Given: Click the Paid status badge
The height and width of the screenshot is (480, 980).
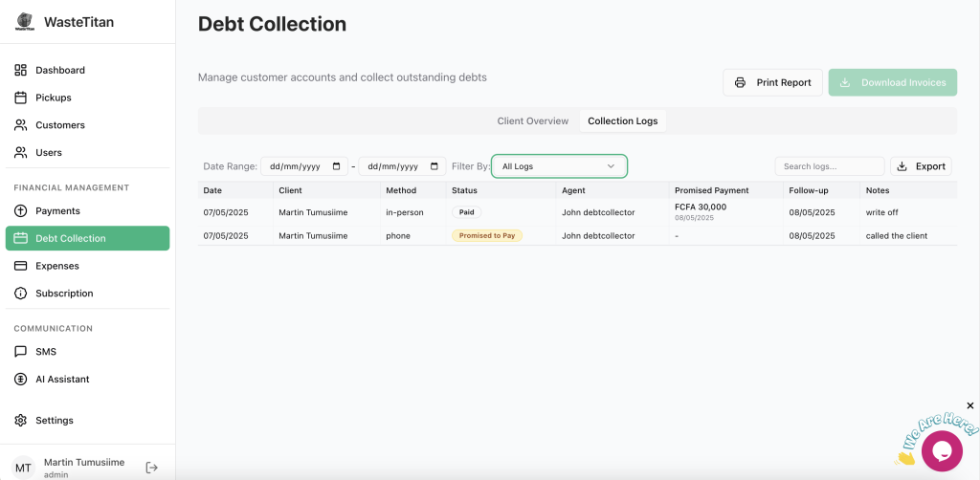Looking at the screenshot, I should 466,212.
